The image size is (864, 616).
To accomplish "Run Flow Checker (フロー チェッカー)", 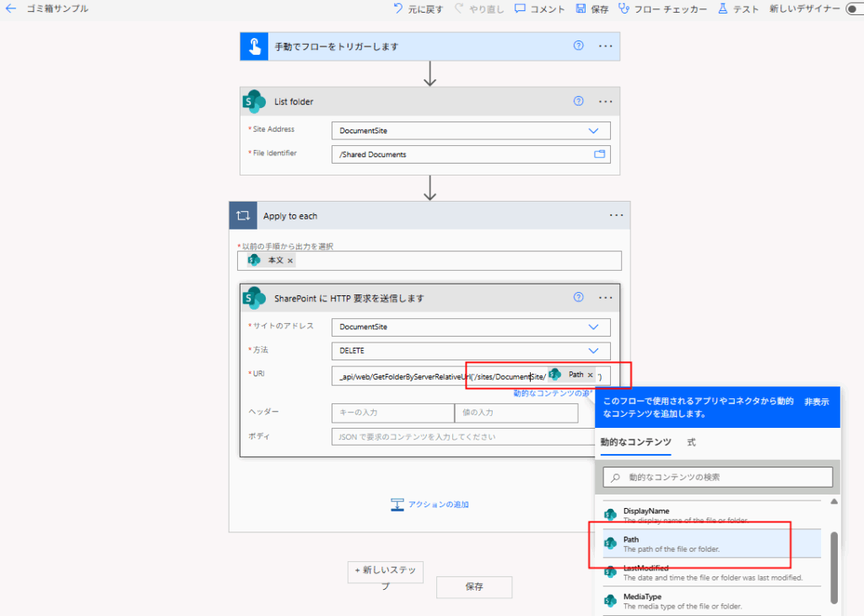I will click(x=662, y=8).
